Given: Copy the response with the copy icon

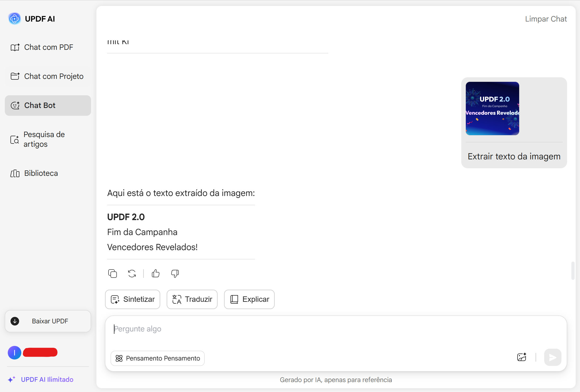Looking at the screenshot, I should pos(113,274).
